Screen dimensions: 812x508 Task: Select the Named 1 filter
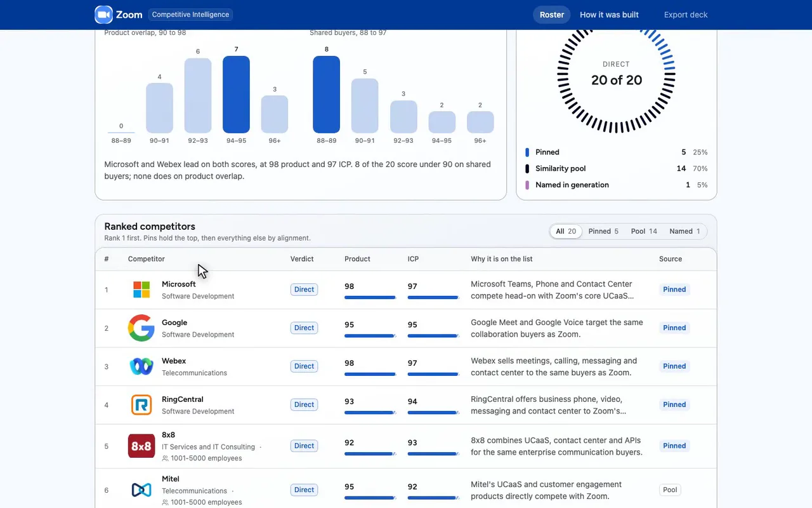684,231
